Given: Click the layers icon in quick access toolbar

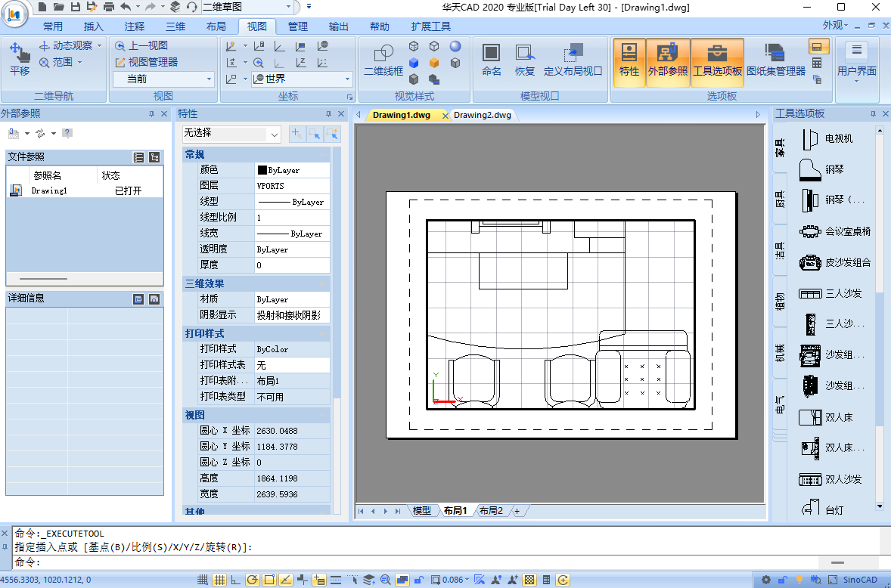Looking at the screenshot, I should [x=175, y=7].
